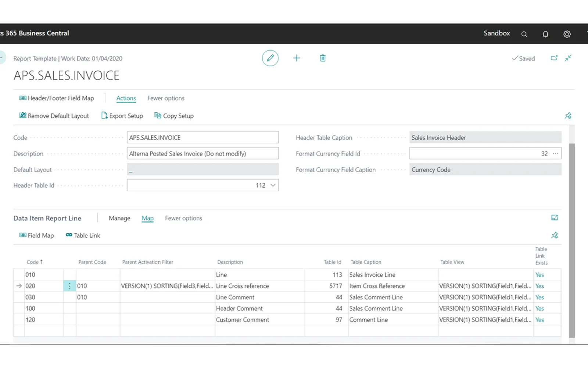The height and width of the screenshot is (368, 588).
Task: Select the Map tab
Action: (x=148, y=218)
